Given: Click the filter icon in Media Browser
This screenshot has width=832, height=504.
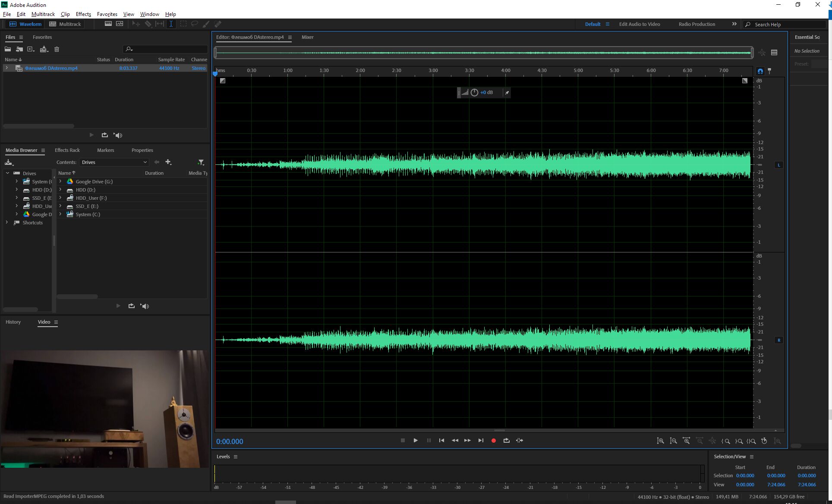Looking at the screenshot, I should (201, 162).
